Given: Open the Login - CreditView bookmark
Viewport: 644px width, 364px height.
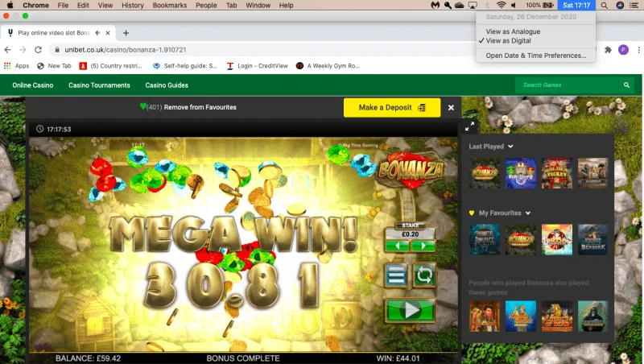Looking at the screenshot, I should (x=258, y=66).
